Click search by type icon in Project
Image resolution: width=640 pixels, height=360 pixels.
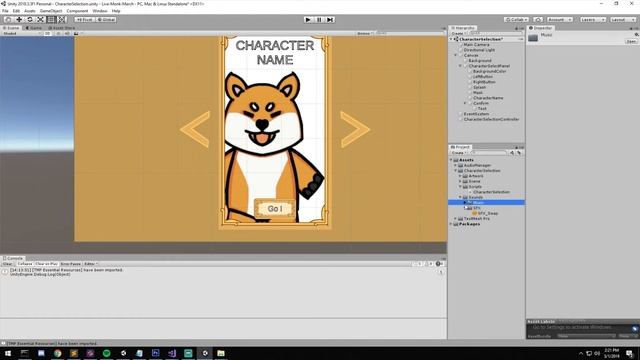pos(512,153)
